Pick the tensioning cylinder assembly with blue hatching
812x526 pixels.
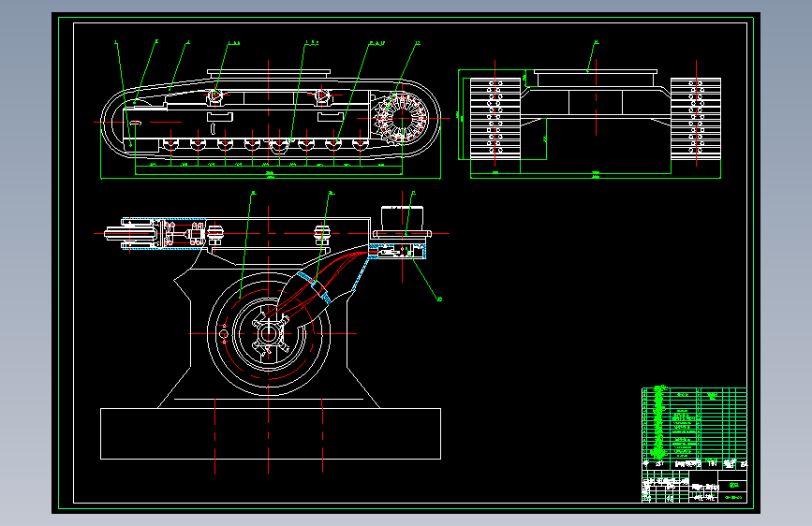click(x=155, y=234)
